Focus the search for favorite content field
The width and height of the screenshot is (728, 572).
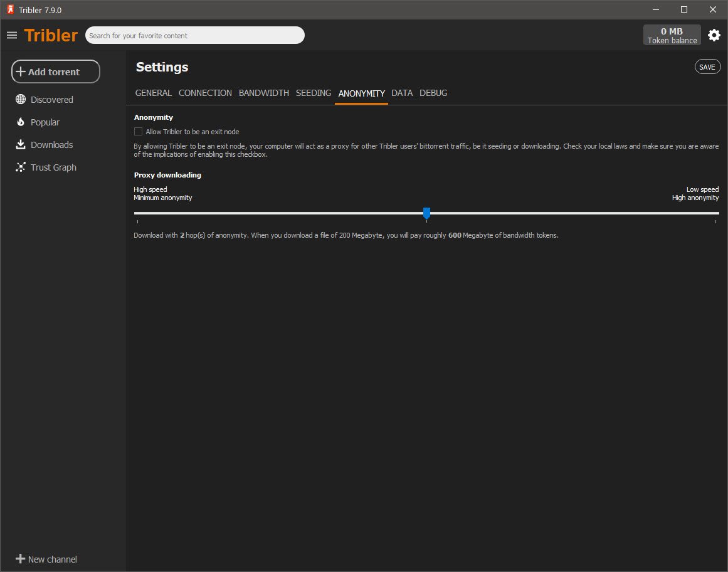click(x=195, y=35)
